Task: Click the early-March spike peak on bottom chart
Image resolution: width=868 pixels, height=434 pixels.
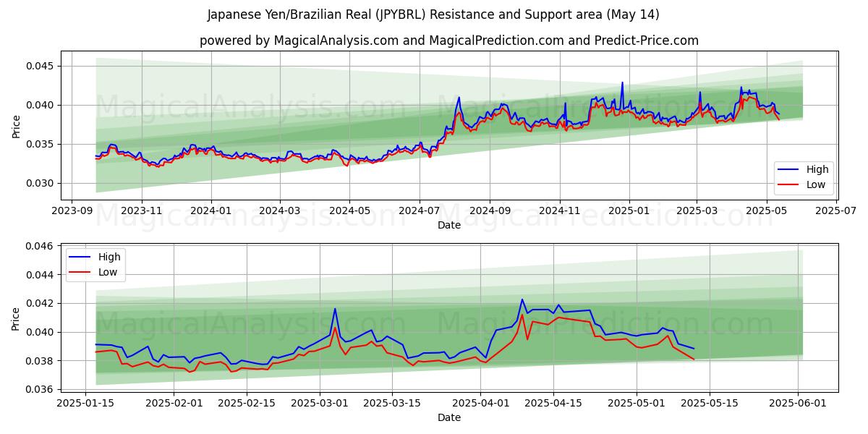Action: (x=335, y=309)
